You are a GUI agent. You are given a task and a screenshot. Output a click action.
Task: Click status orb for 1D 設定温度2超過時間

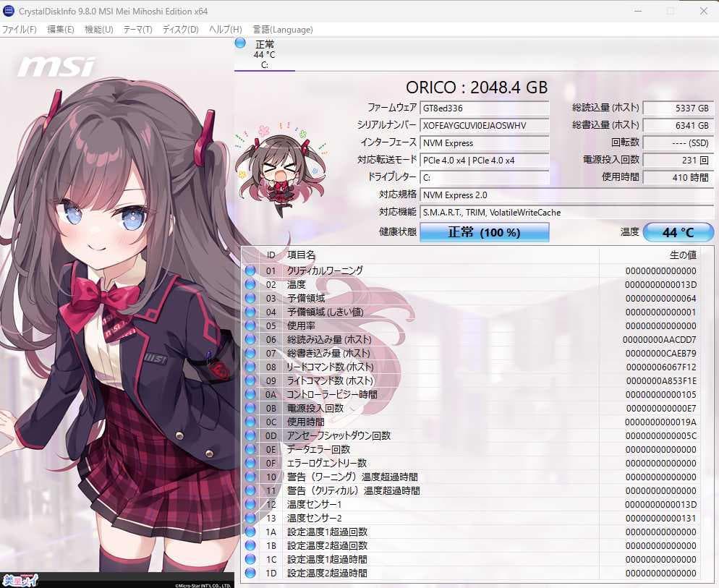click(250, 573)
